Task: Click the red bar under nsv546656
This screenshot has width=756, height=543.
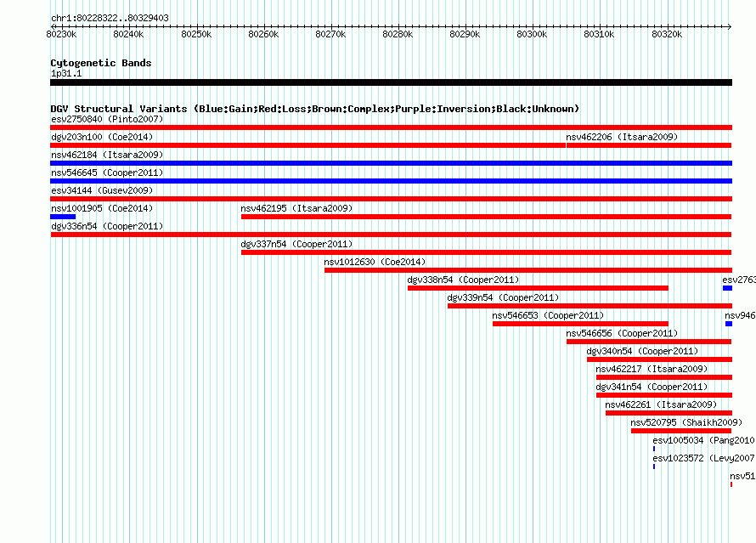Action: point(649,342)
